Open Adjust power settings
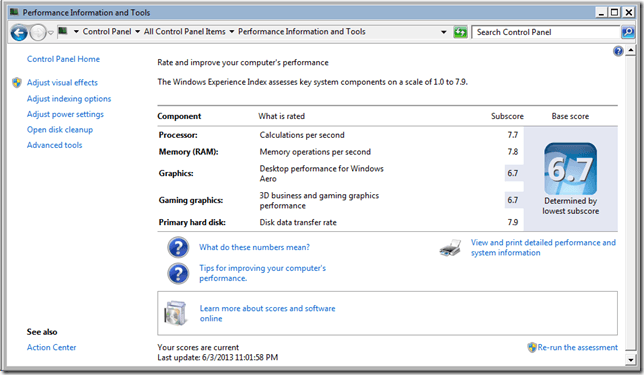 65,114
